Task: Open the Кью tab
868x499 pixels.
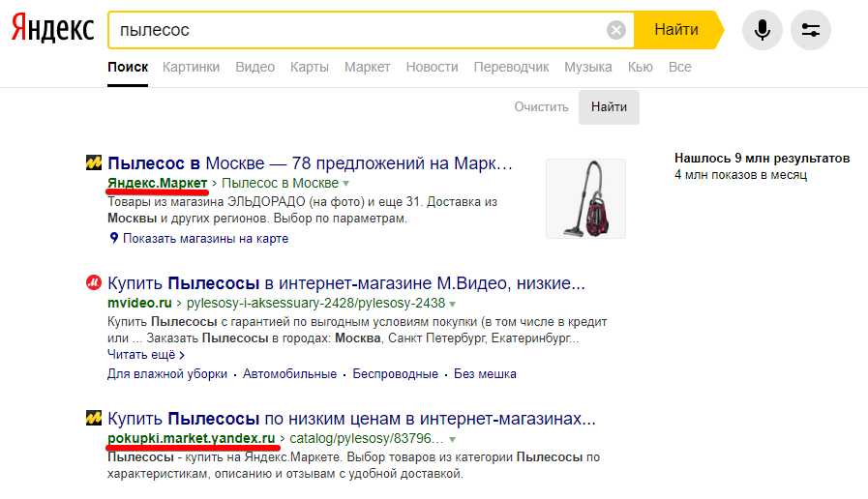Action: point(640,67)
